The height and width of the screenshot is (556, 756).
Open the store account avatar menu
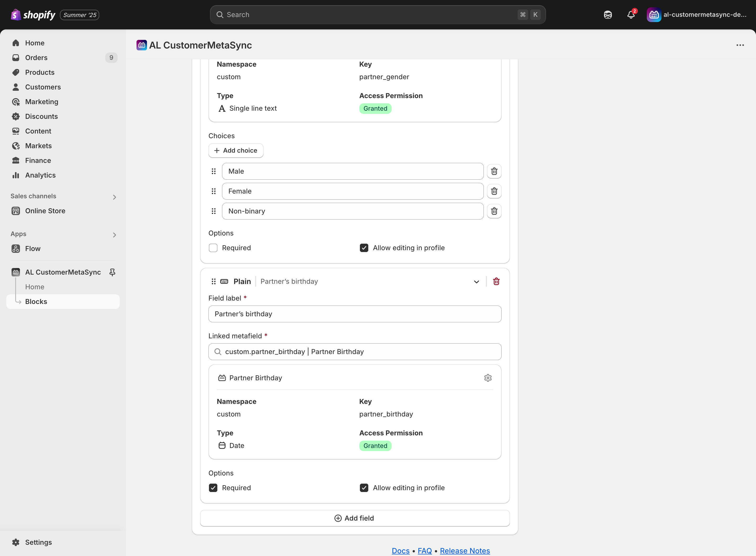click(x=696, y=15)
